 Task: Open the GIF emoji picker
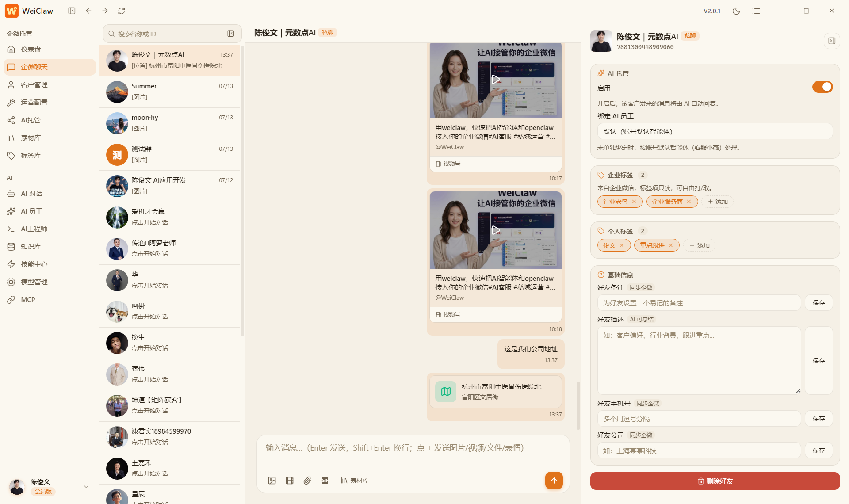pyautogui.click(x=325, y=481)
